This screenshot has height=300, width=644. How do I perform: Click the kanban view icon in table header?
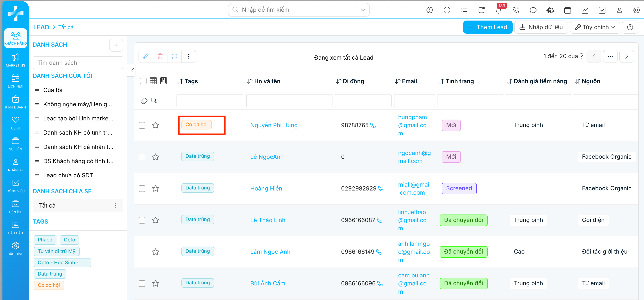pos(164,81)
